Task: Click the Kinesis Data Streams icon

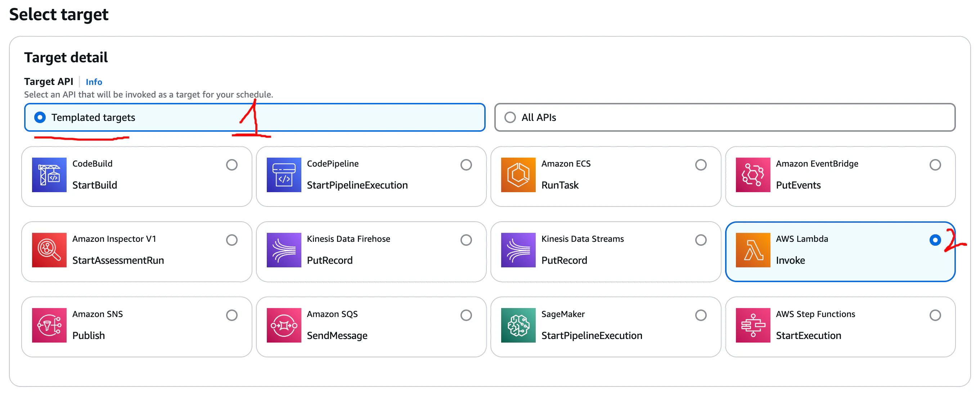Action: [518, 250]
